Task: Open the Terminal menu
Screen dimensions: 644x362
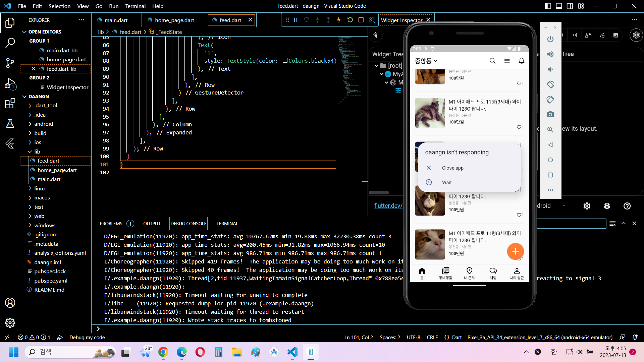Action: click(135, 6)
